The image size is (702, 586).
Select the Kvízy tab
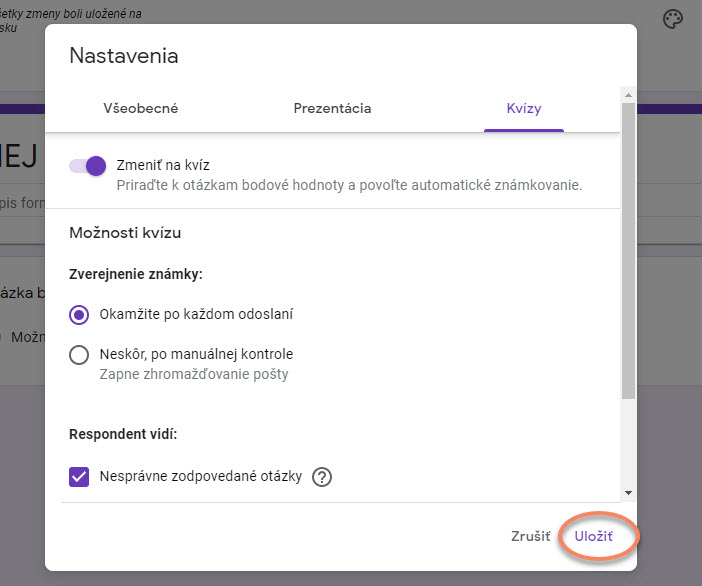[523, 108]
